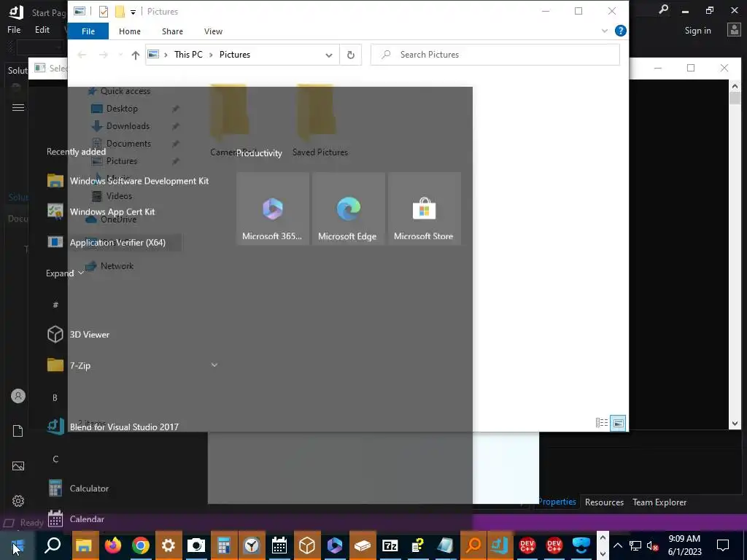
Task: Open Documents from Start menu rail
Action: pos(18,431)
